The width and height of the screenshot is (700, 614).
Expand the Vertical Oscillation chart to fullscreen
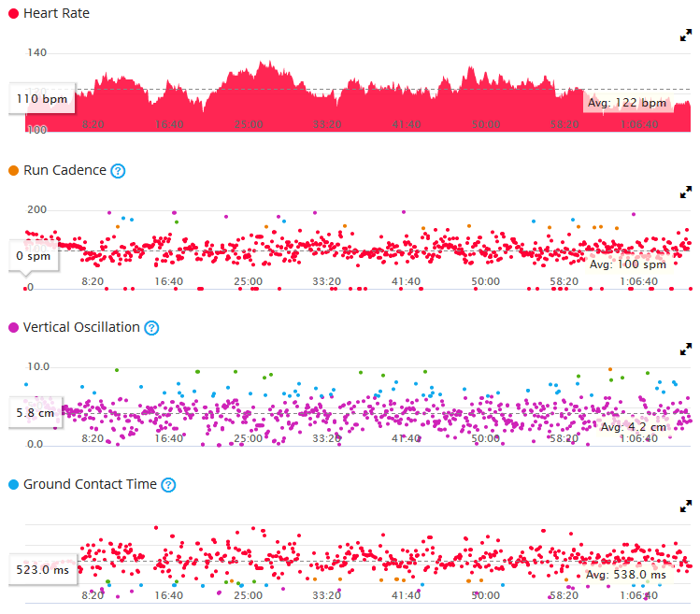(x=686, y=349)
